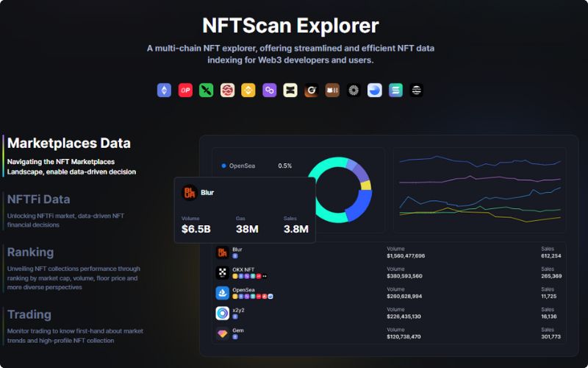Click the purple line in trend chart
Viewport: 588px width, 368px height.
coord(480,178)
